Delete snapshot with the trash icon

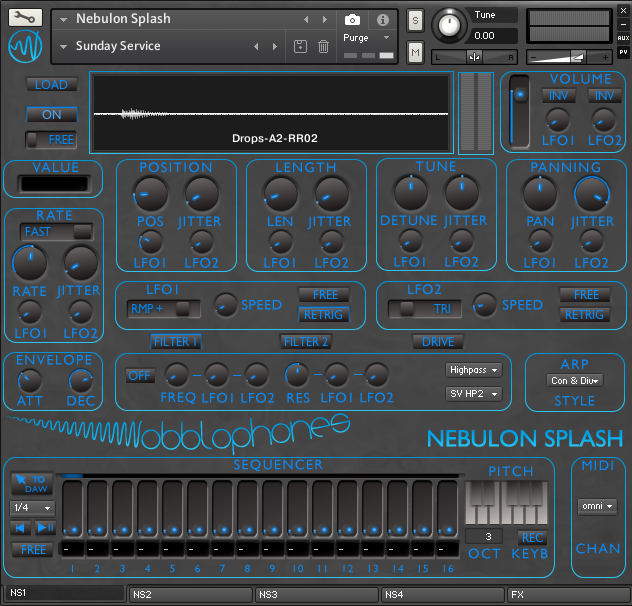tap(323, 47)
